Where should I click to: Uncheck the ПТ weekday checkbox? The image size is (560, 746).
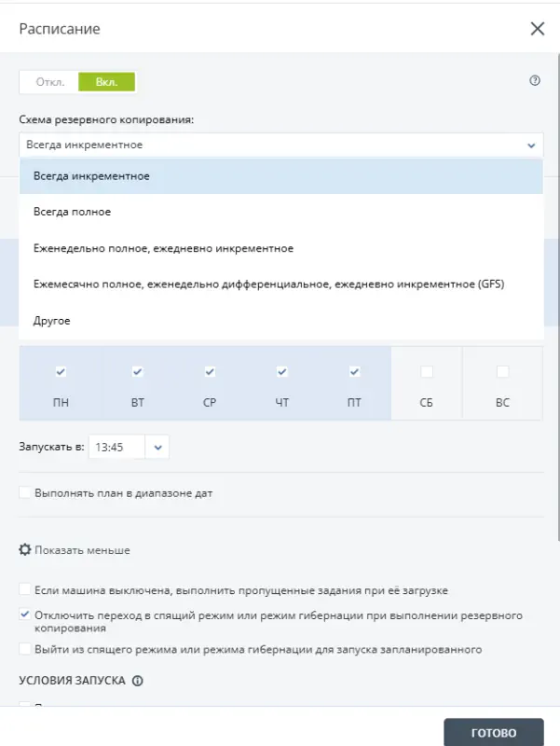tap(354, 369)
